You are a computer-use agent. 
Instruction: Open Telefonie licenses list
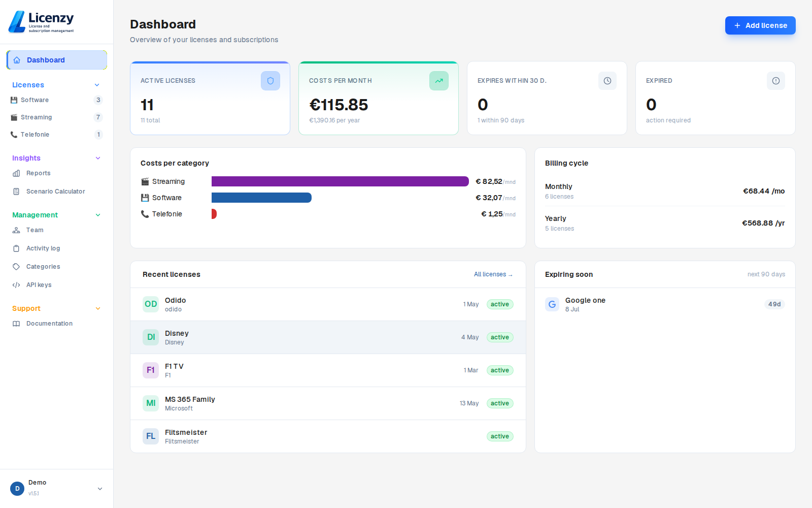pyautogui.click(x=57, y=135)
